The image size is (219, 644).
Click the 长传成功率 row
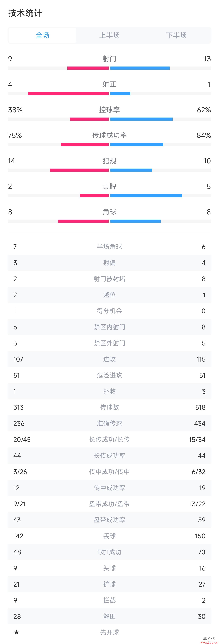[109, 456]
